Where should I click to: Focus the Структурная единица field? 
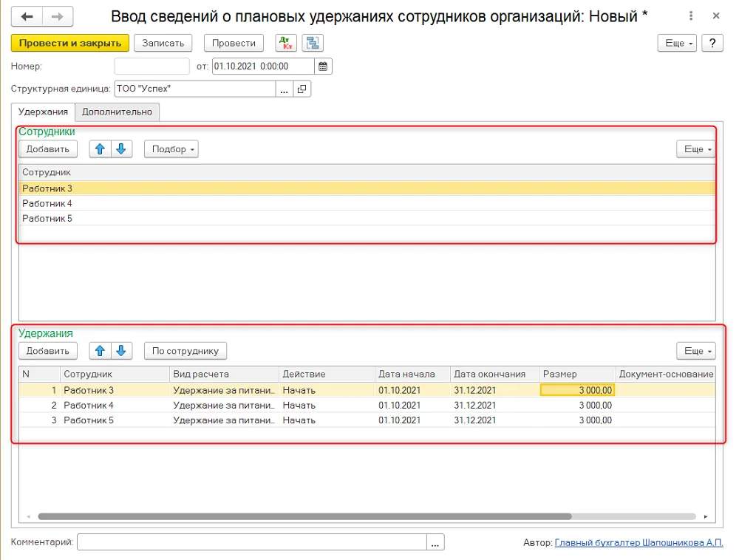click(195, 89)
